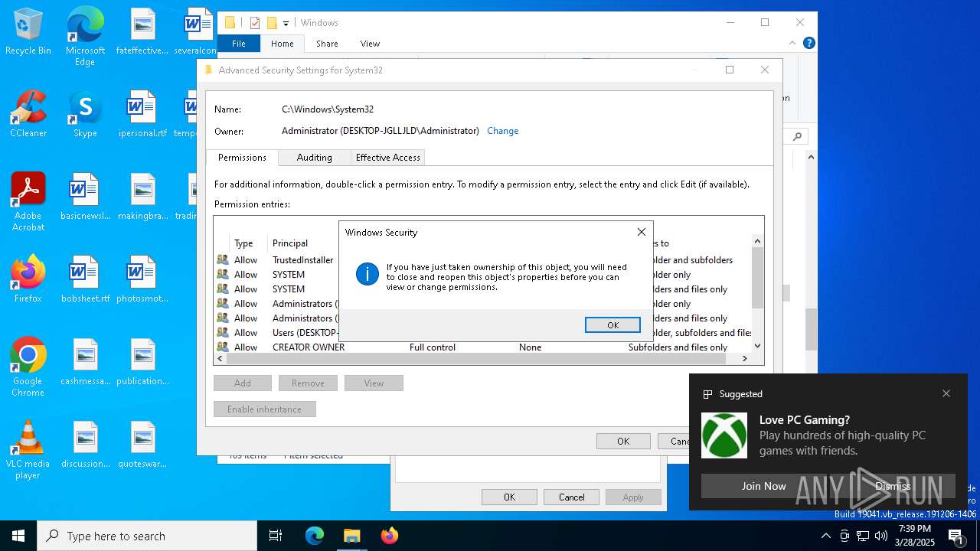Click the Change owner link

[x=502, y=131]
